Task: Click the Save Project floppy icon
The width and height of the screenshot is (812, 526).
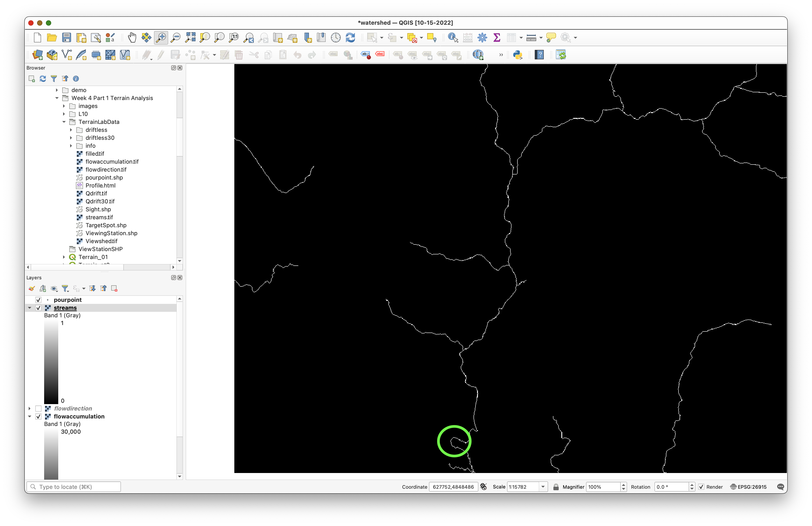Action: pyautogui.click(x=67, y=38)
